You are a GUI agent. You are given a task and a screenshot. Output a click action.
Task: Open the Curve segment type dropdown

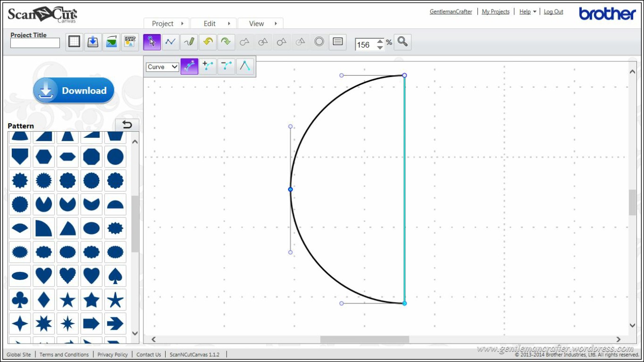coord(162,67)
